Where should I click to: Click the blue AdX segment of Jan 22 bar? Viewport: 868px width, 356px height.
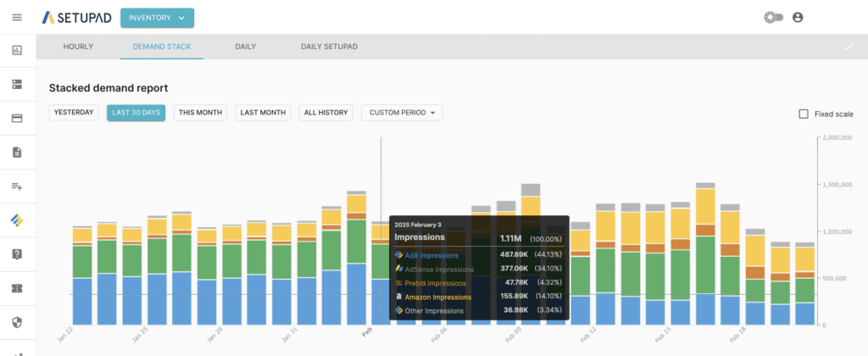pyautogui.click(x=82, y=301)
